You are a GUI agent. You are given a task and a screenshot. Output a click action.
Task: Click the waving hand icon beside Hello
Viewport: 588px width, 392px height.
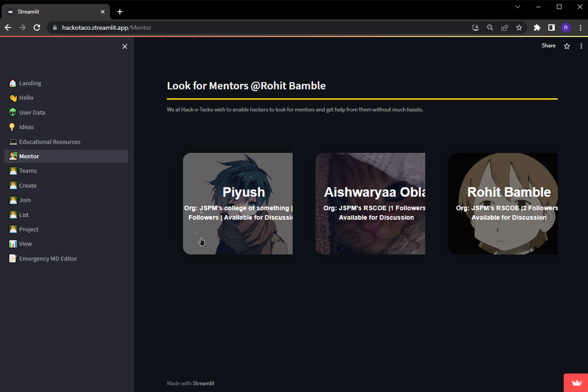tap(13, 98)
